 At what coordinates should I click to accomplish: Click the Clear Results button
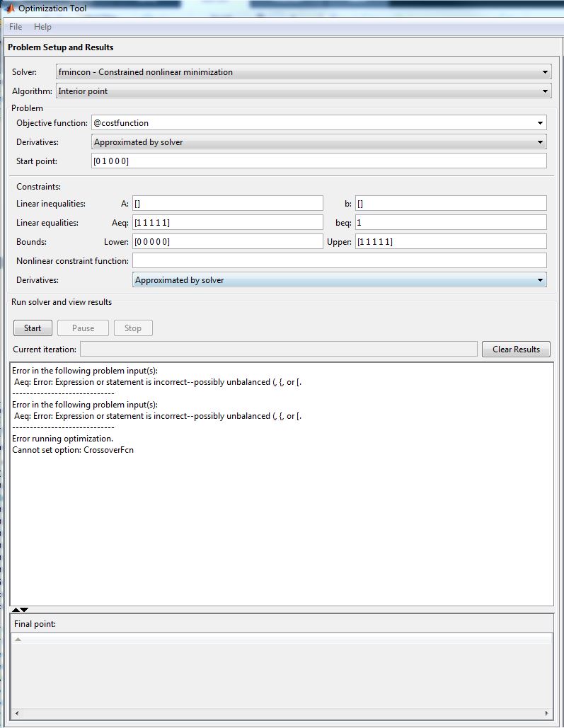click(516, 349)
